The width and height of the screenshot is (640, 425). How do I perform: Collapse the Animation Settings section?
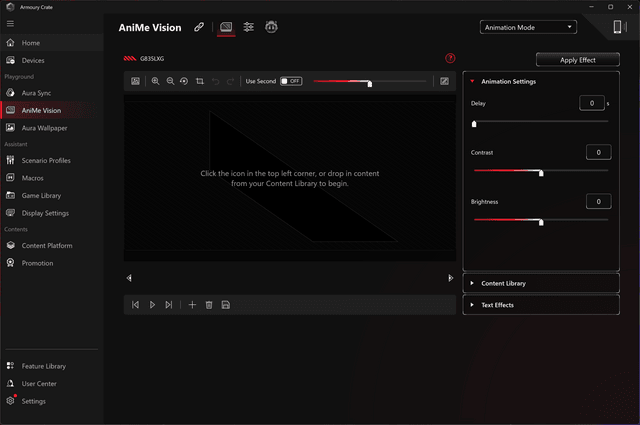(472, 81)
